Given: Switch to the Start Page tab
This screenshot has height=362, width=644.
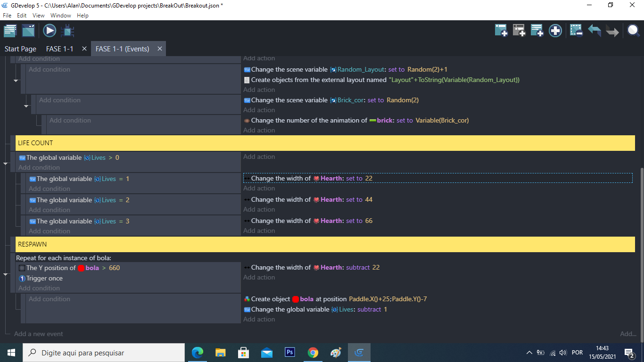Looking at the screenshot, I should (20, 49).
